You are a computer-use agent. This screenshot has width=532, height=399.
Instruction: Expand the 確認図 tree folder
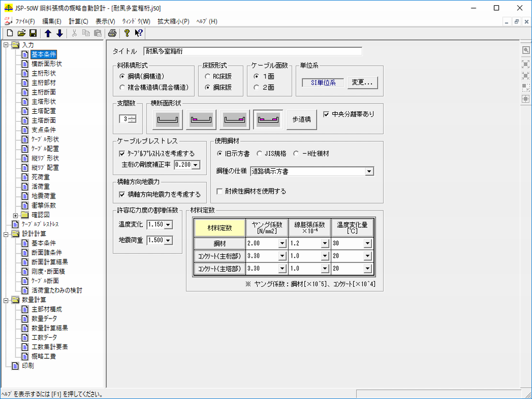(16, 215)
